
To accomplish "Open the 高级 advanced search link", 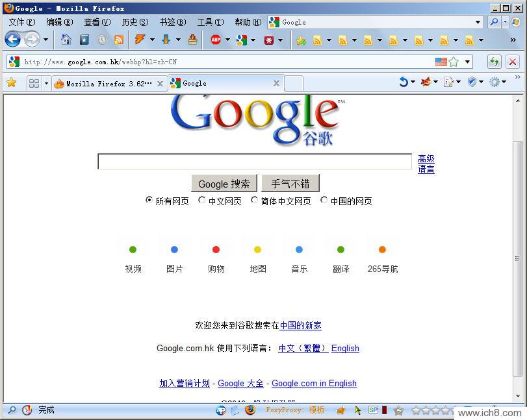I will [426, 158].
